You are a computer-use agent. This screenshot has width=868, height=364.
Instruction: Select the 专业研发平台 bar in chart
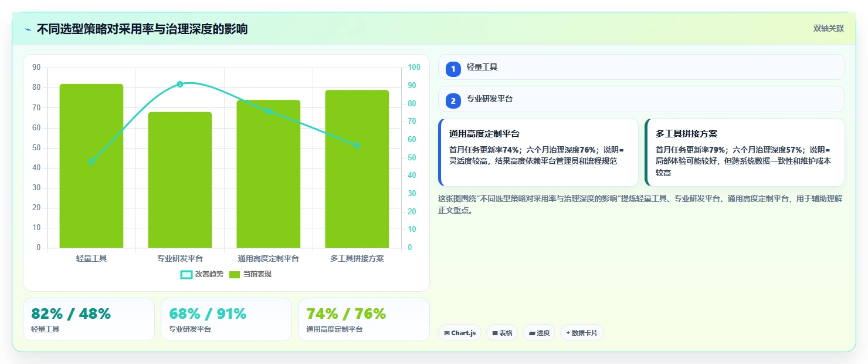click(x=180, y=180)
